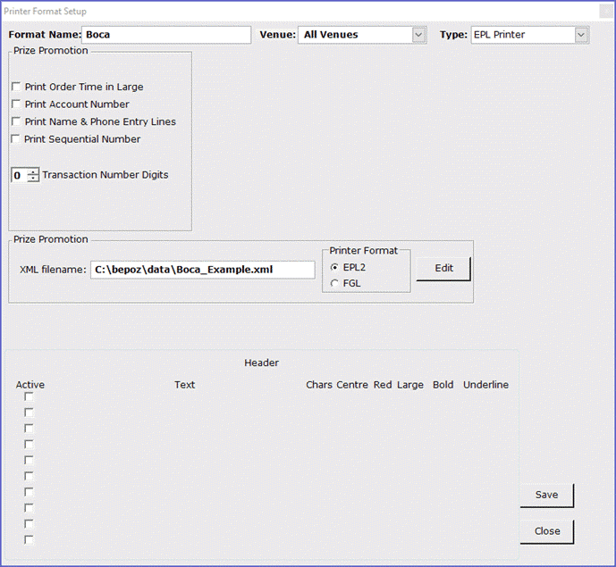This screenshot has width=616, height=567.
Task: Check Print Name & Phone Entry Lines
Action: pyautogui.click(x=16, y=122)
